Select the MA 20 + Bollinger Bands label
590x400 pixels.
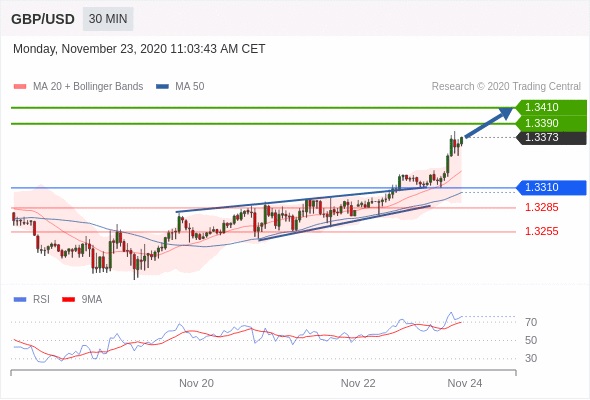click(x=88, y=87)
